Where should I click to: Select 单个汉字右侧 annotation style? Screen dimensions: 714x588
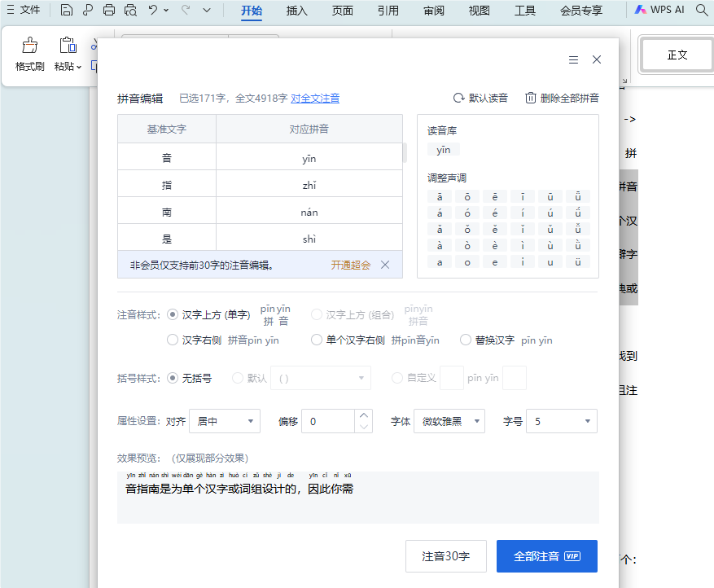pyautogui.click(x=317, y=340)
